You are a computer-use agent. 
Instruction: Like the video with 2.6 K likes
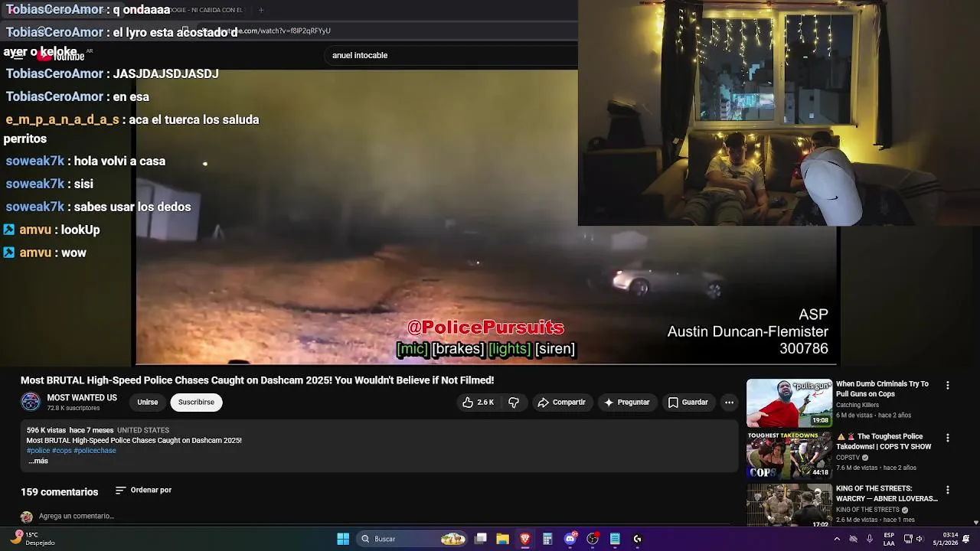478,403
